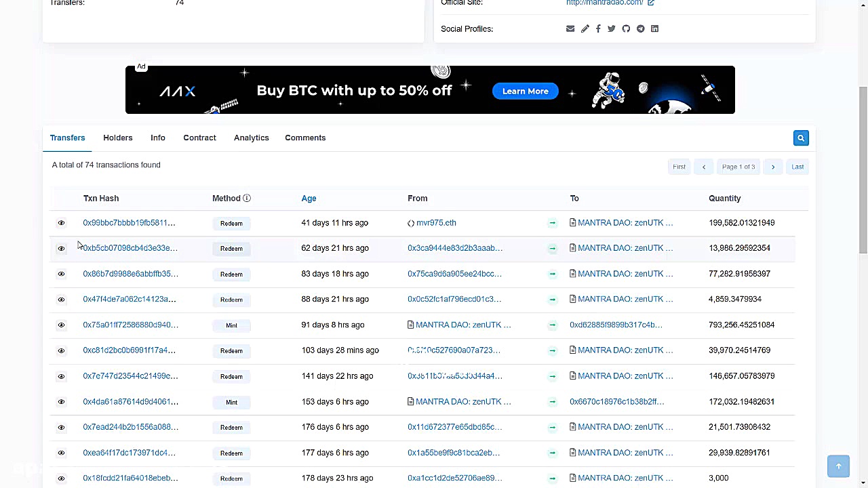This screenshot has height=488, width=868.
Task: Open sender address mvr975.eth
Action: coord(436,222)
